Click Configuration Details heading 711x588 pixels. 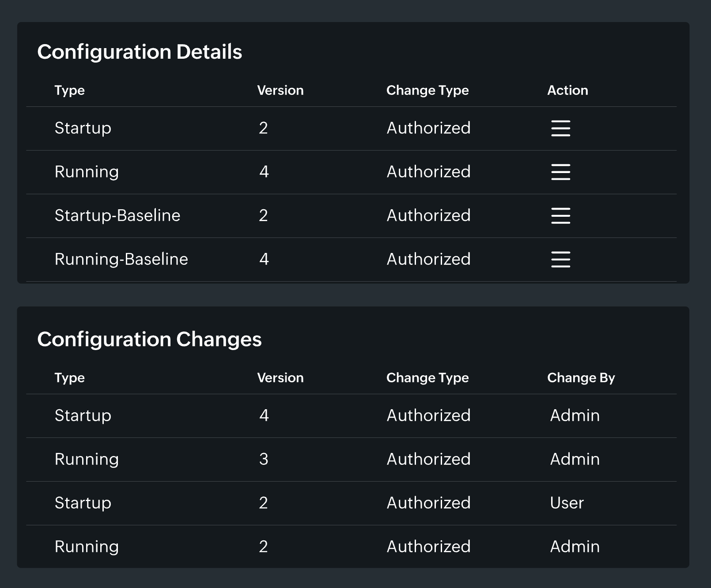click(x=140, y=52)
